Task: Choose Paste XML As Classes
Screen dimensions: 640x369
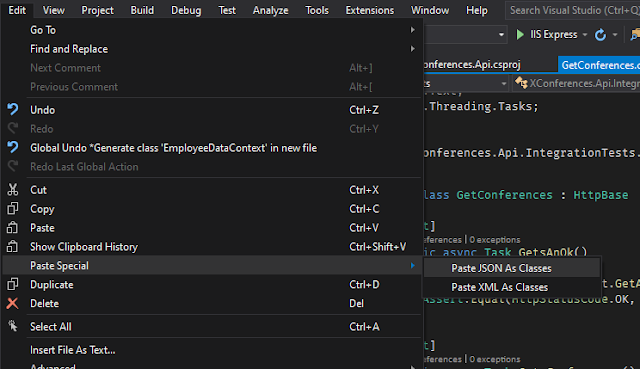Action: coord(512,287)
